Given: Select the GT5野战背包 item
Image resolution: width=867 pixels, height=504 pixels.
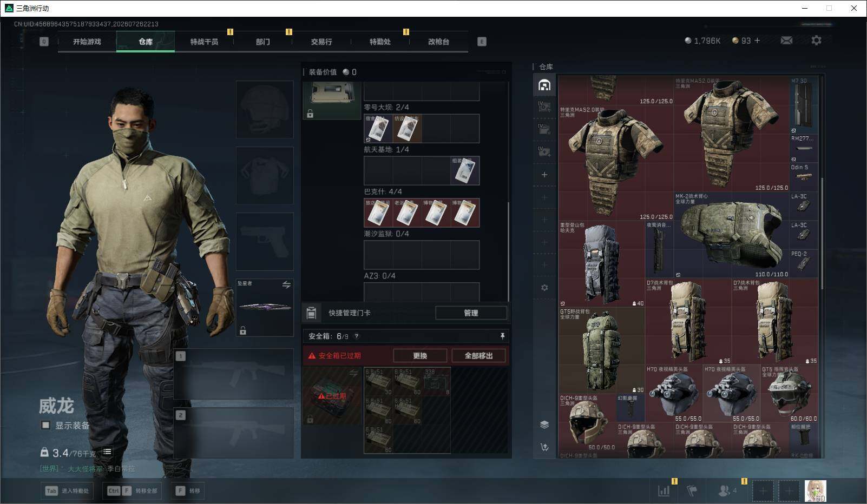Looking at the screenshot, I should (x=601, y=350).
